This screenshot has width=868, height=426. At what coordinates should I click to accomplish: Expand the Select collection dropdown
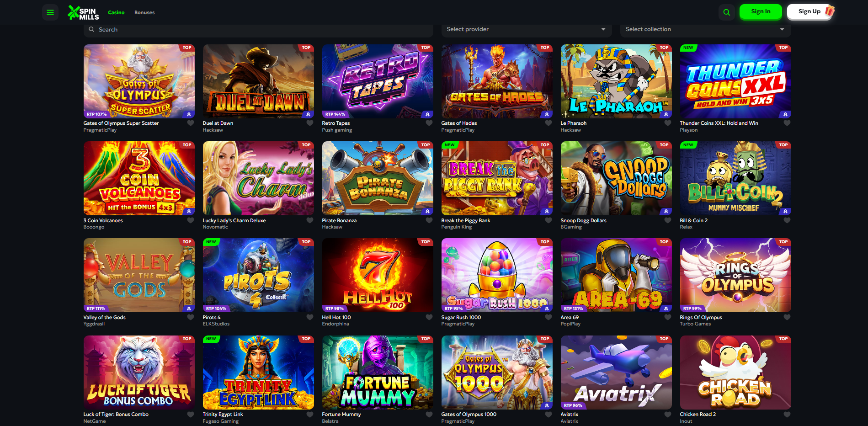click(x=705, y=29)
